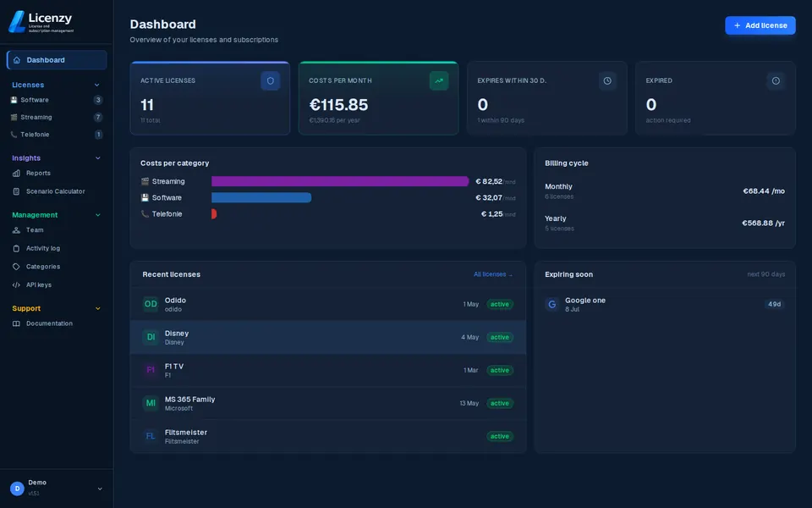Click the Expires within 30 d. card

(x=547, y=98)
